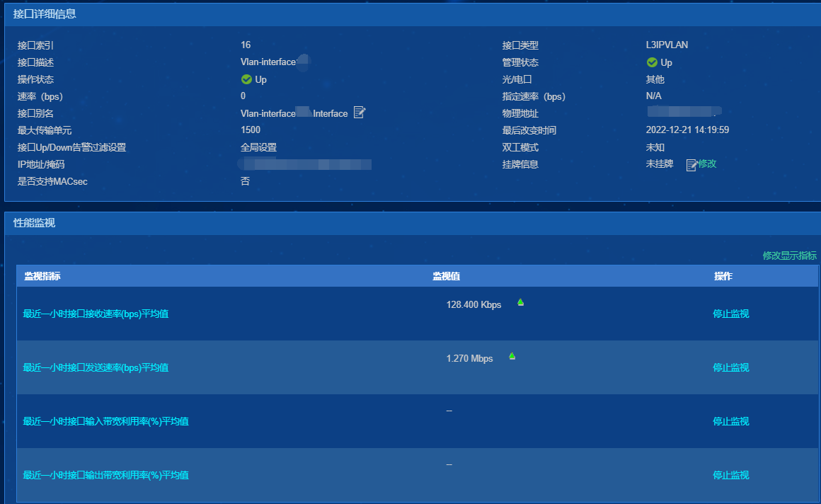The width and height of the screenshot is (821, 504).
Task: Click 停止监视 for the 接收速率 row
Action: [731, 314]
